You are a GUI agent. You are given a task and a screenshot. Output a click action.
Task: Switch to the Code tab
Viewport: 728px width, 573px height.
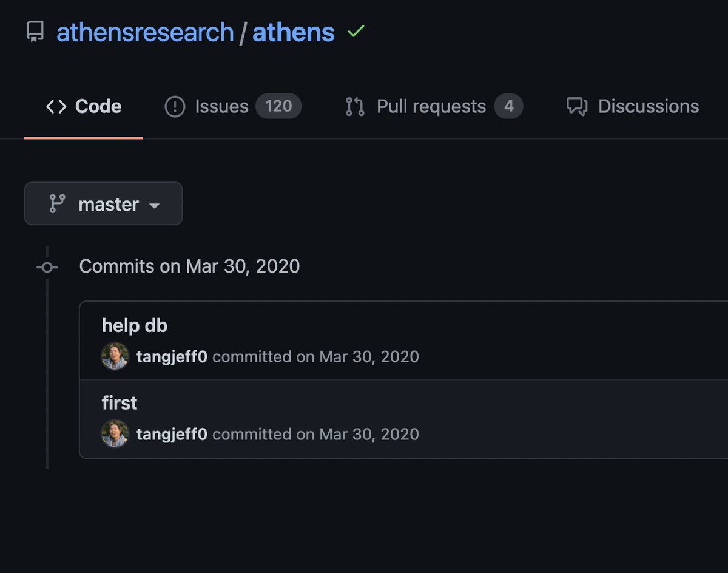[x=84, y=106]
